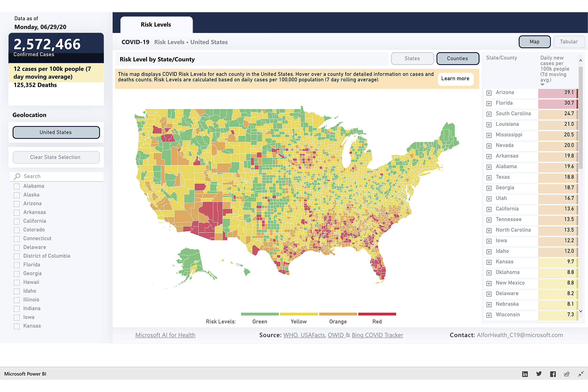Exit full screen mode icon
The height and width of the screenshot is (392, 588).
pos(581,374)
